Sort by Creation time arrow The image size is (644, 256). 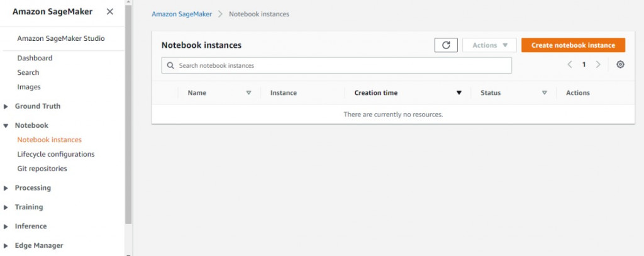tap(459, 93)
